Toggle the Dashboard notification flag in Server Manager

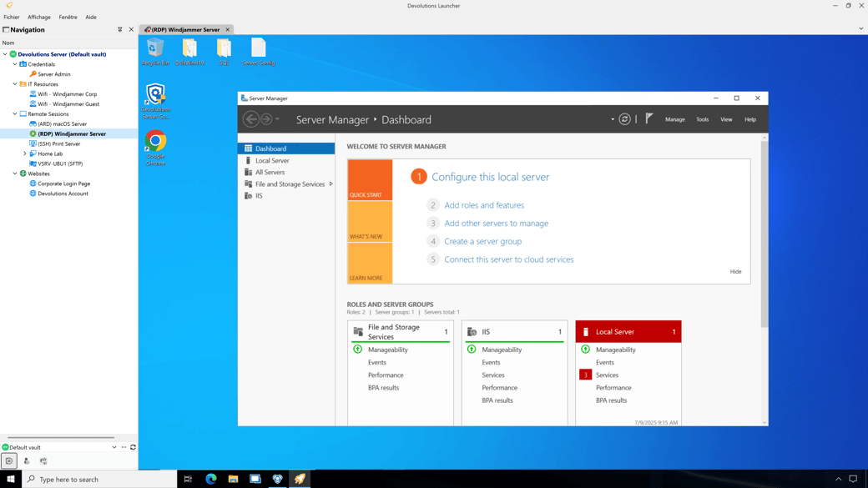(648, 119)
